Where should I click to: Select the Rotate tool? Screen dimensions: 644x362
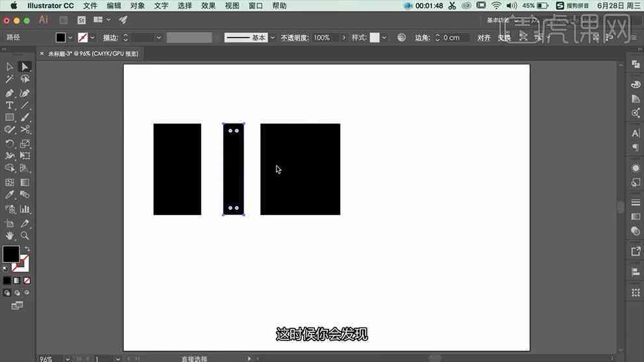[10, 144]
